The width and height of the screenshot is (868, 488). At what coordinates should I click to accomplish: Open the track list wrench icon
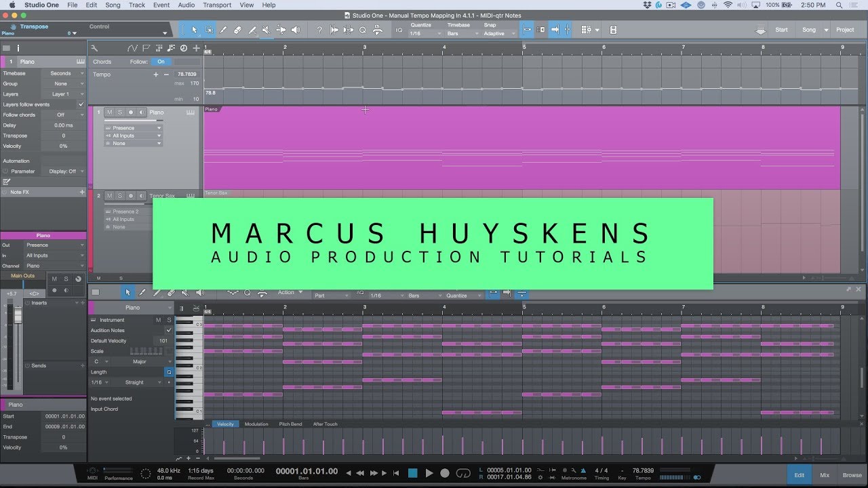pos(94,48)
